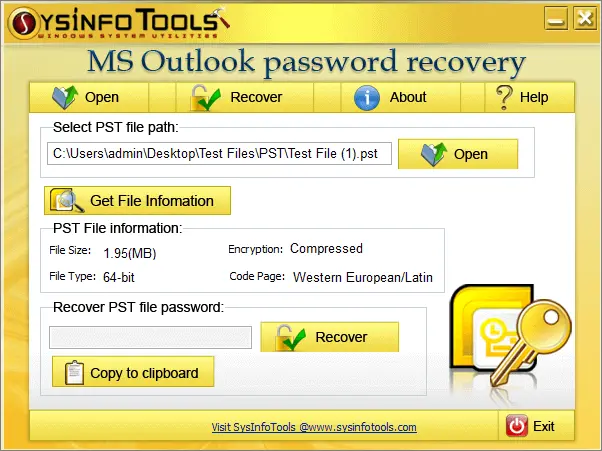The height and width of the screenshot is (451, 602).
Task: Click the clipboard icon on Copy to clipboard
Action: point(74,372)
